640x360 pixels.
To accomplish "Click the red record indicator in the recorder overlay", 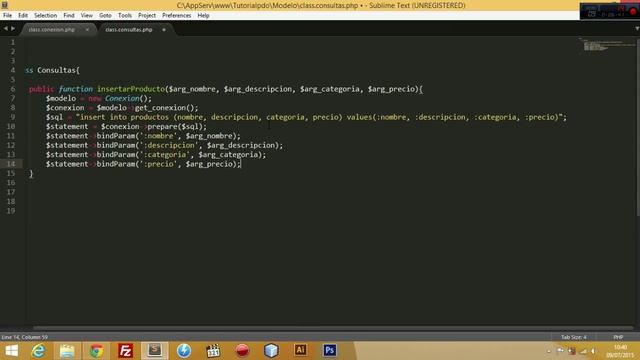I will (633, 11).
